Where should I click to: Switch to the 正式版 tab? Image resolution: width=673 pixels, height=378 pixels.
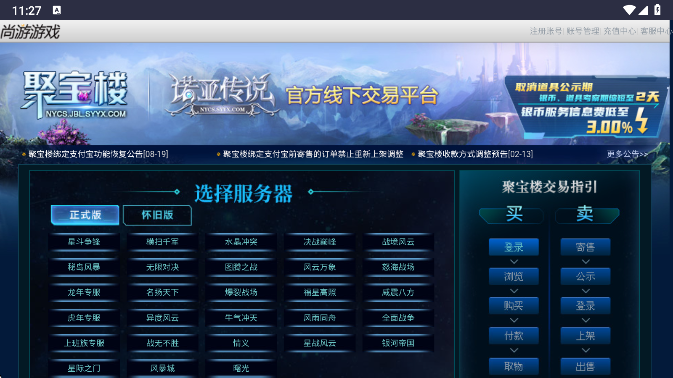coord(85,215)
